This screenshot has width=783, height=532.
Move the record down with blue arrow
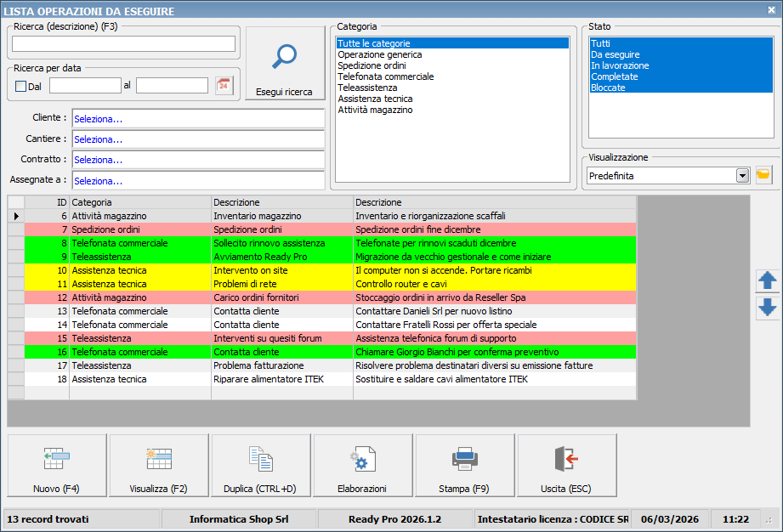767,308
